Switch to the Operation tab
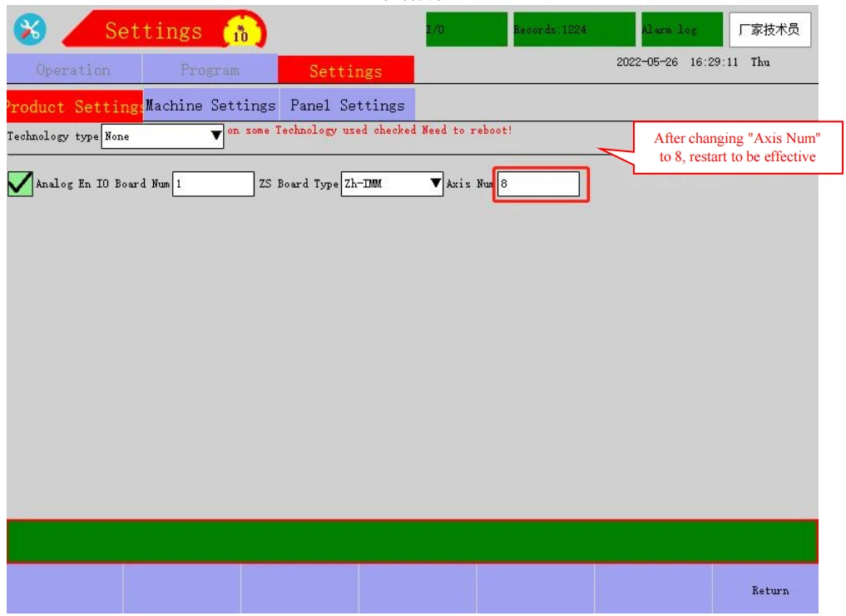846x616 pixels. [73, 70]
